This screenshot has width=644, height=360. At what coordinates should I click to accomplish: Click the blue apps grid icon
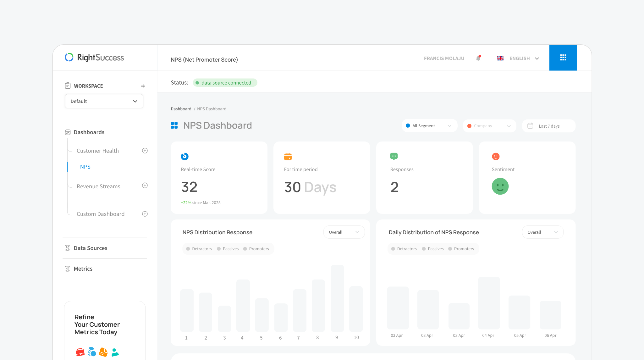[x=563, y=58]
